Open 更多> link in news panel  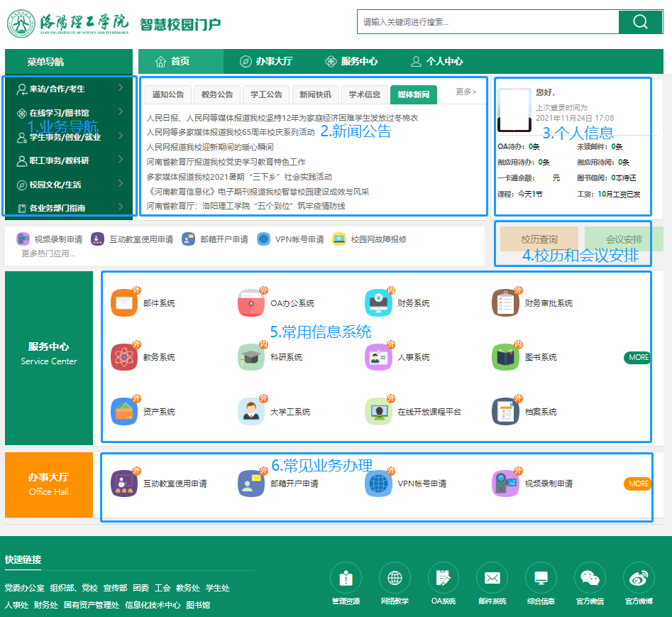click(x=466, y=92)
